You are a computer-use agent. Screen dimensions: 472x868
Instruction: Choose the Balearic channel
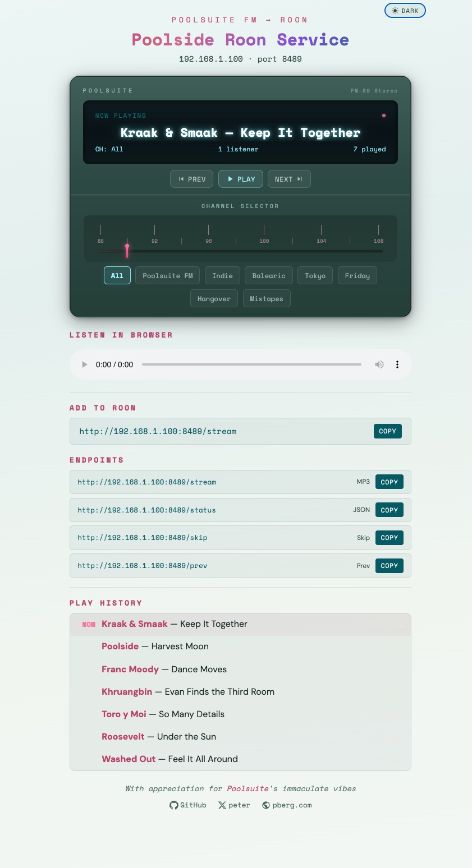pos(269,275)
